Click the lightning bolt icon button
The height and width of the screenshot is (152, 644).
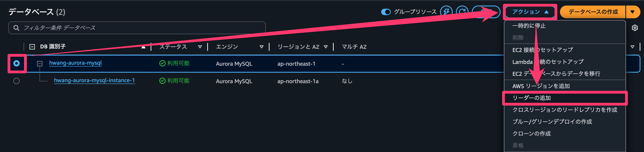pos(446,12)
